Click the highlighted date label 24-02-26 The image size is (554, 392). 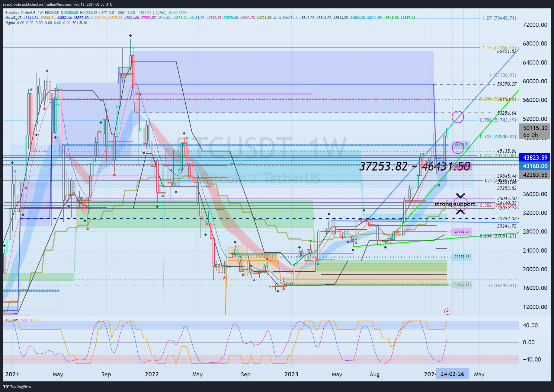point(453,374)
